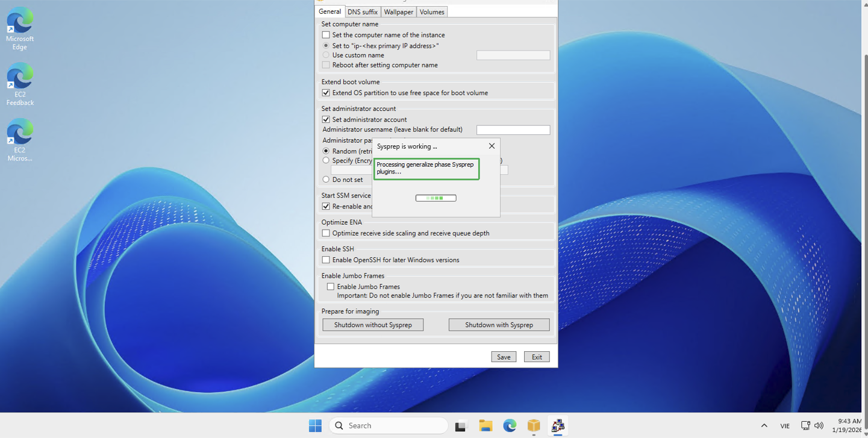The image size is (868, 438).
Task: Click Shutdown without Sysprep button
Action: (373, 325)
